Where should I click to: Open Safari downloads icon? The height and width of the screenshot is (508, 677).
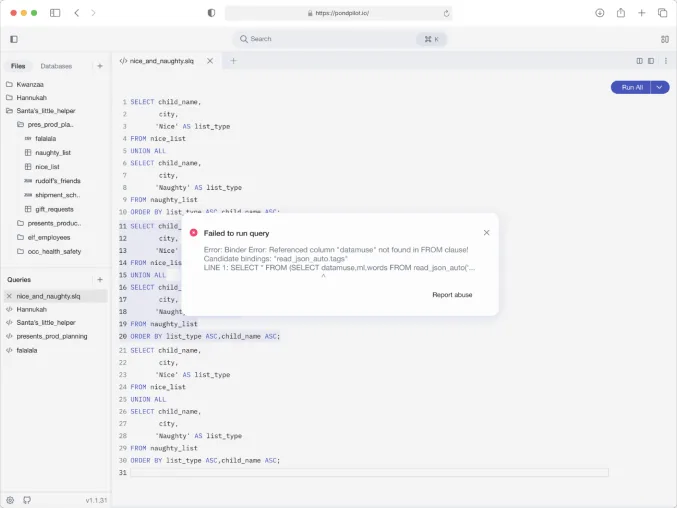[x=600, y=13]
